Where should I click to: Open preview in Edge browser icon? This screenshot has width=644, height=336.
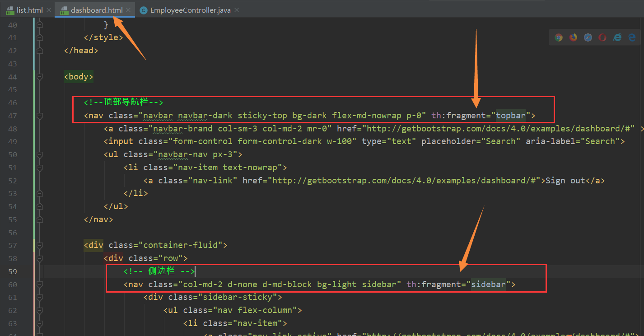tap(631, 37)
